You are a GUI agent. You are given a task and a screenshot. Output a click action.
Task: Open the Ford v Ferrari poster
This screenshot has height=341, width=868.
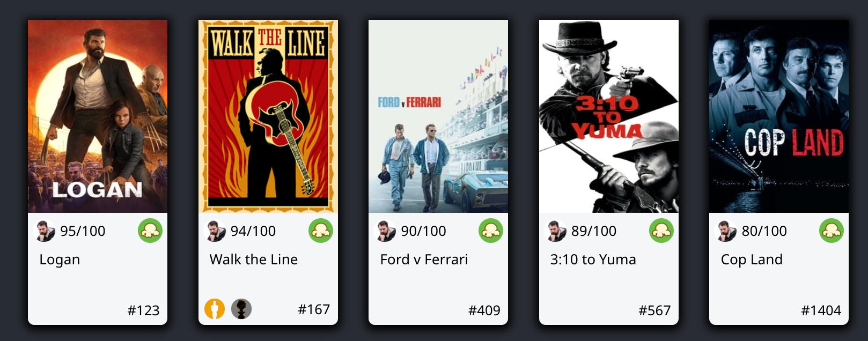(x=438, y=116)
